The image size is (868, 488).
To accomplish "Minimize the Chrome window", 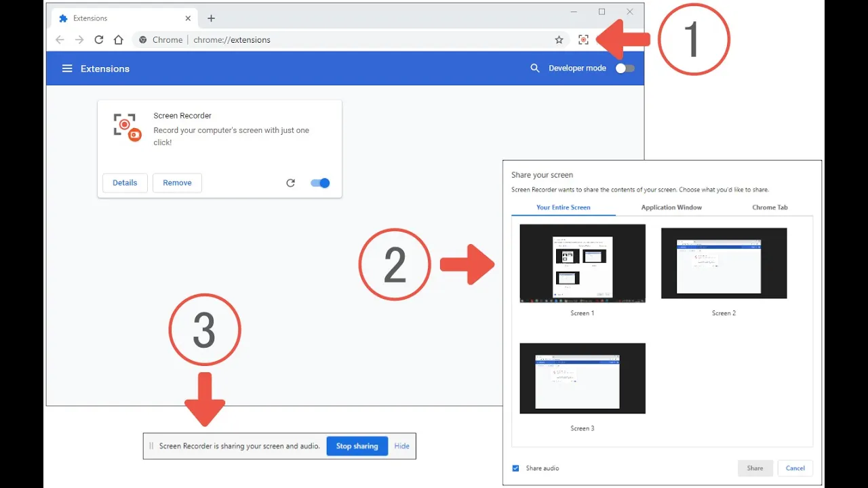I will tap(574, 12).
